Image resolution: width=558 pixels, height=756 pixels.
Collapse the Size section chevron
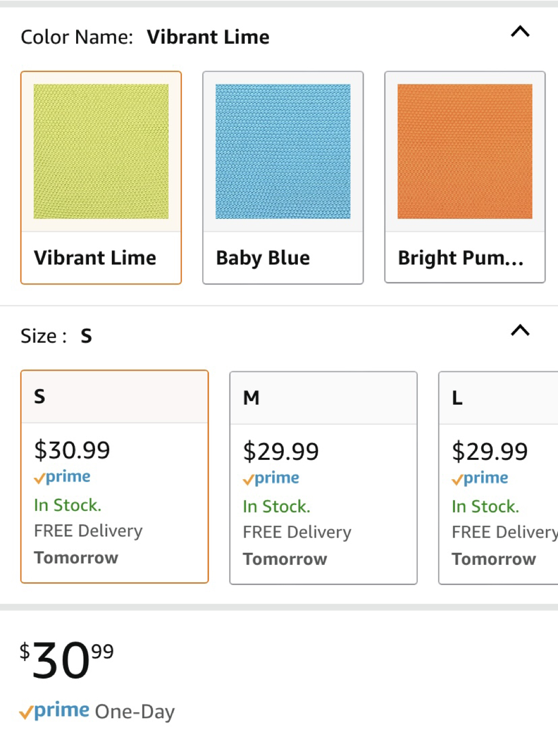point(520,330)
